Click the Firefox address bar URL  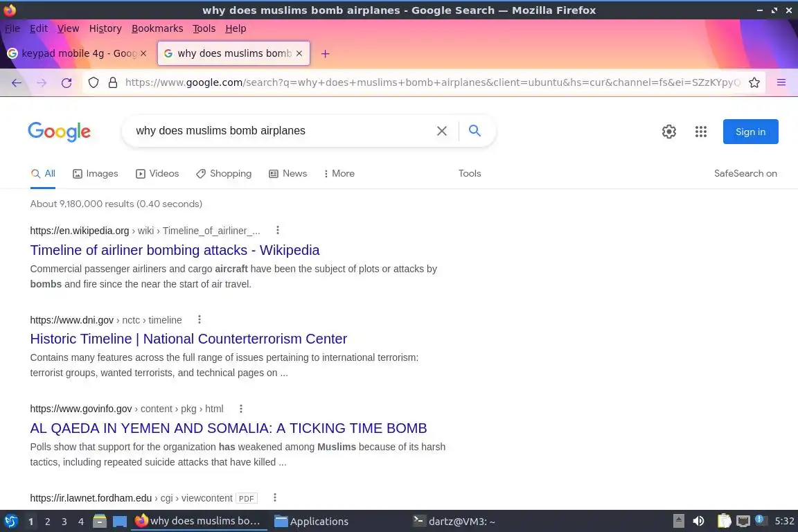432,82
